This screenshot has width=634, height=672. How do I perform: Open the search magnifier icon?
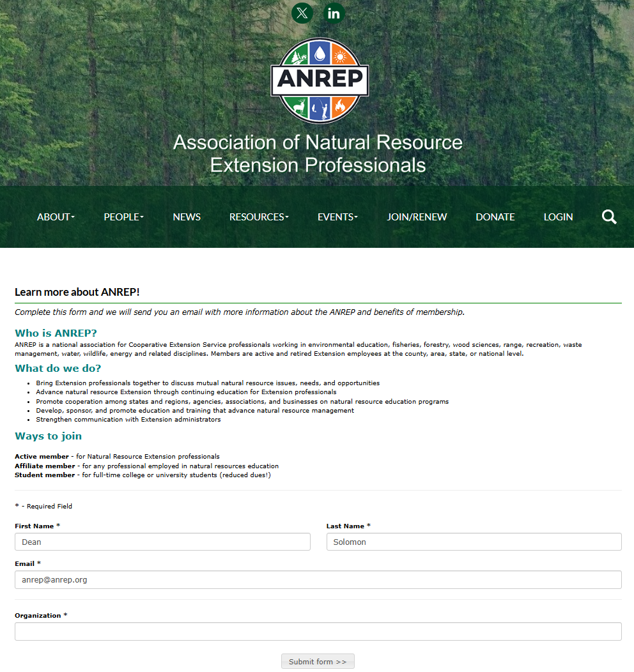click(x=609, y=217)
